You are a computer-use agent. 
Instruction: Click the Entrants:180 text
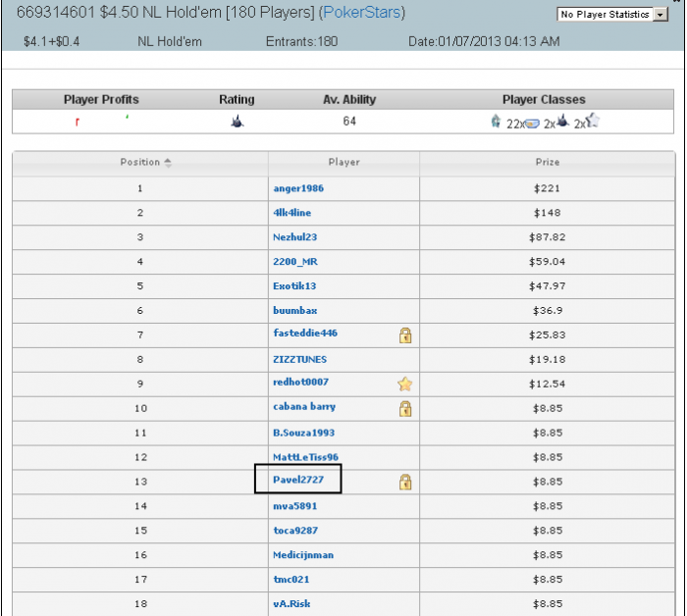tap(301, 41)
